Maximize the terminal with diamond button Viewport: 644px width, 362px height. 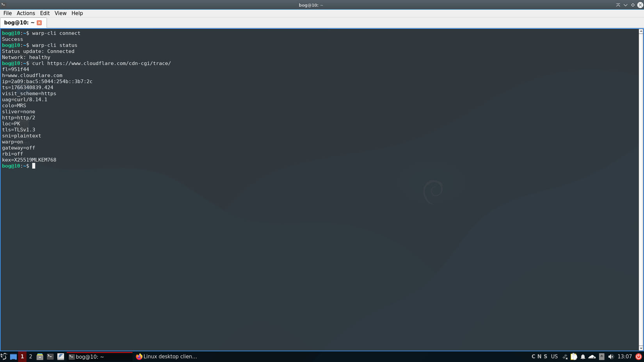coord(633,5)
